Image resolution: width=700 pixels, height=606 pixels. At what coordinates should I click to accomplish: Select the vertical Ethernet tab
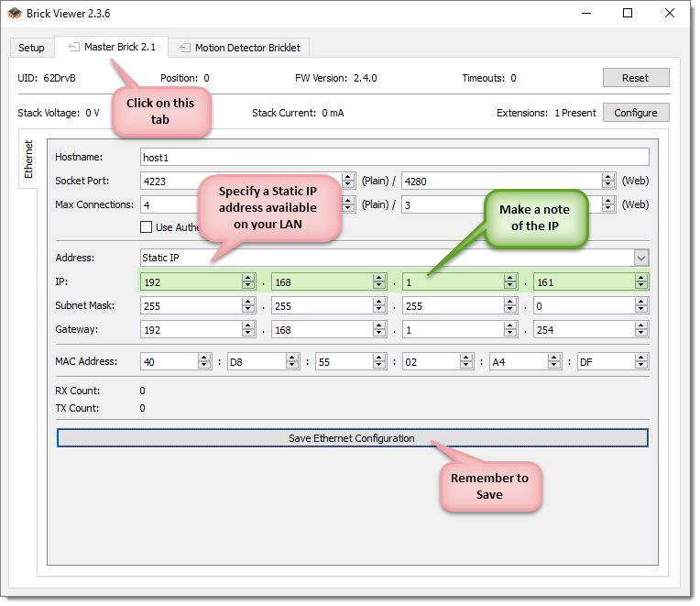pos(28,159)
